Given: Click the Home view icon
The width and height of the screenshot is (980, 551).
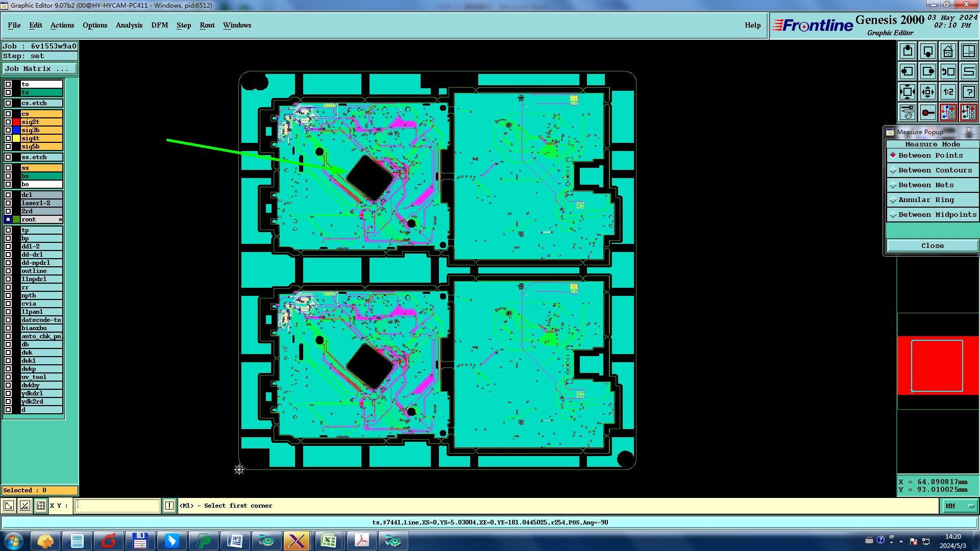Looking at the screenshot, I should [x=948, y=51].
